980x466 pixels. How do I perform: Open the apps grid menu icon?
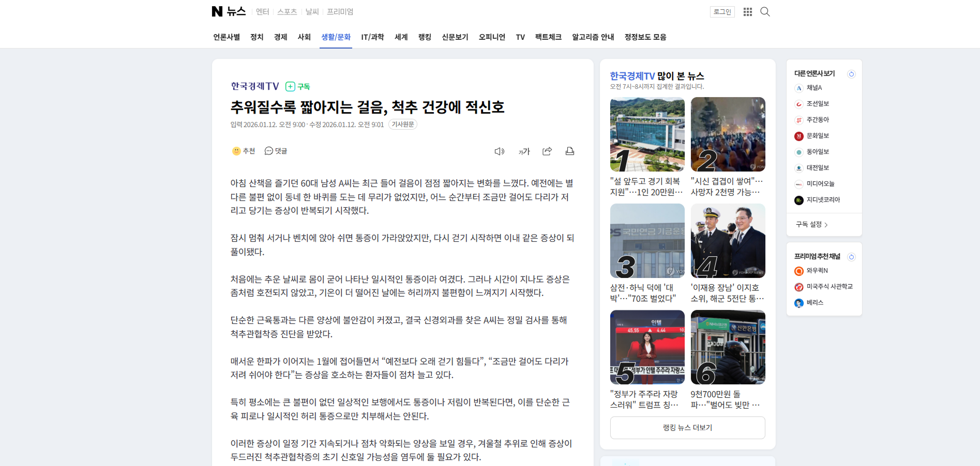747,12
